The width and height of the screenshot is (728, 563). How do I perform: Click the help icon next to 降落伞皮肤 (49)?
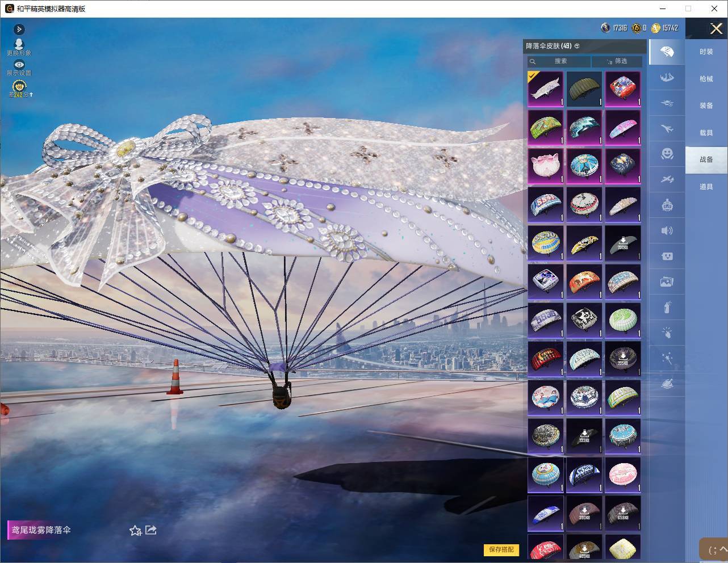click(x=577, y=46)
